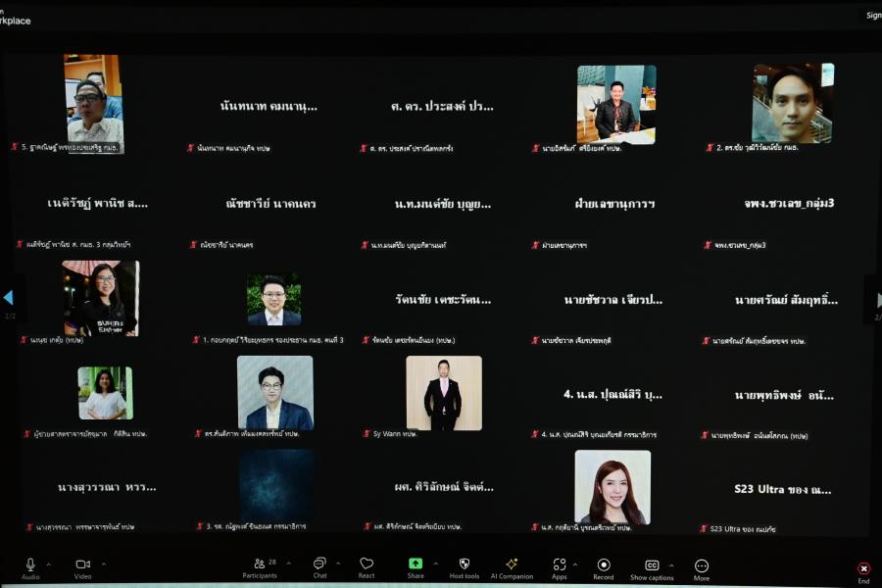This screenshot has height=588, width=882.
Task: Expand video options arrow next to Video
Action: (x=103, y=563)
